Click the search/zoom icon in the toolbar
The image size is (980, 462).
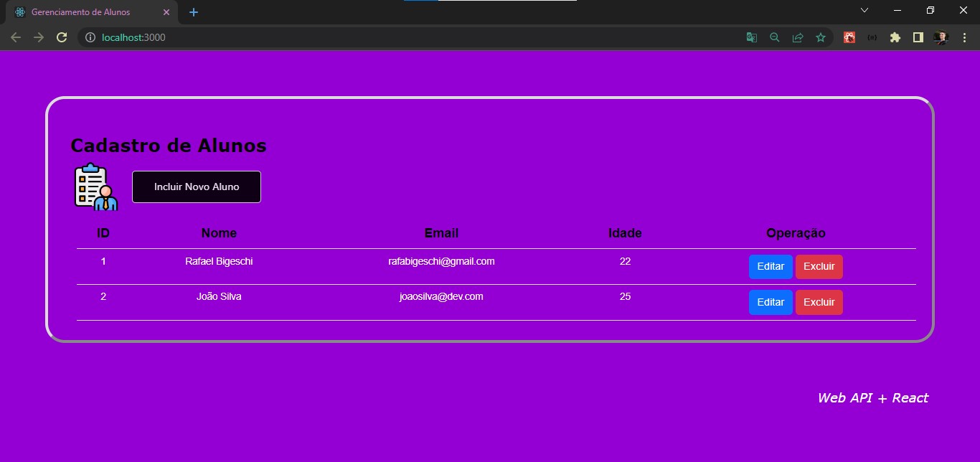(x=775, y=37)
